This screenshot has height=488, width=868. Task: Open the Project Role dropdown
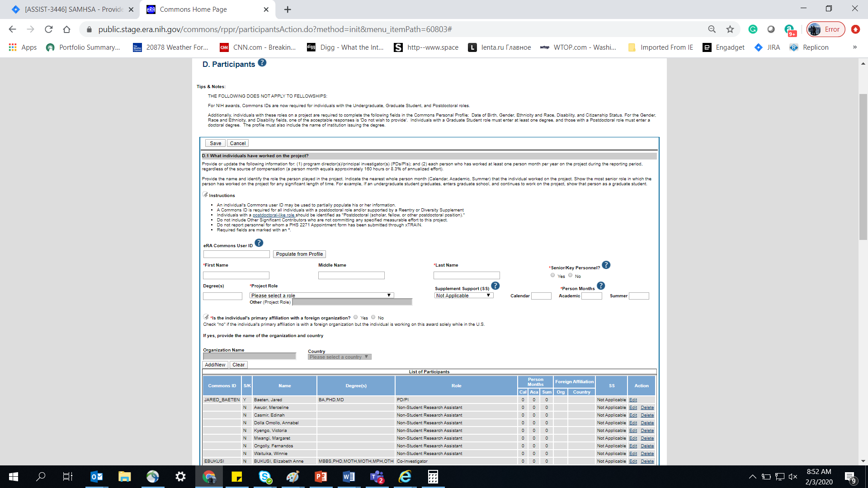tap(321, 296)
